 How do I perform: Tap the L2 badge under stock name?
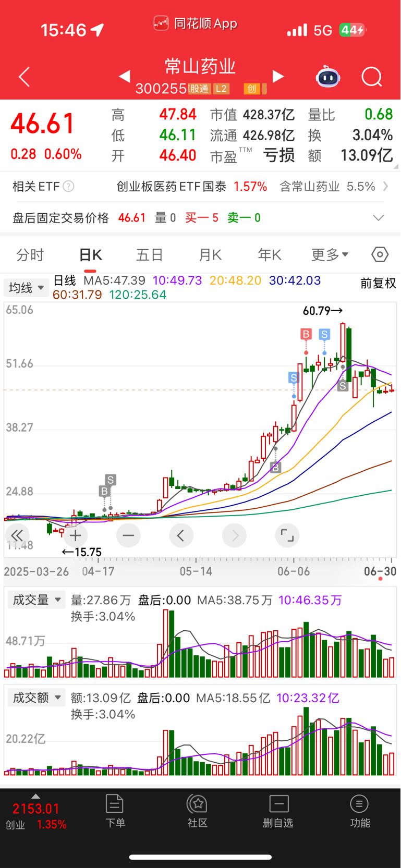point(221,89)
